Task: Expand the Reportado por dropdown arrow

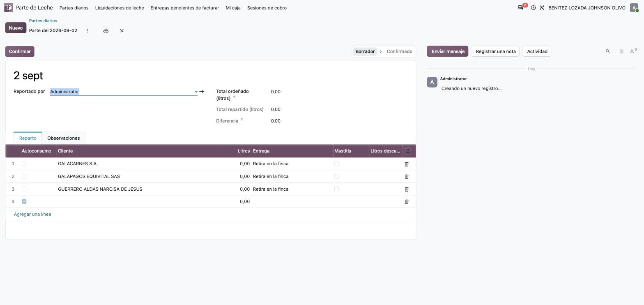Action: coord(196,92)
